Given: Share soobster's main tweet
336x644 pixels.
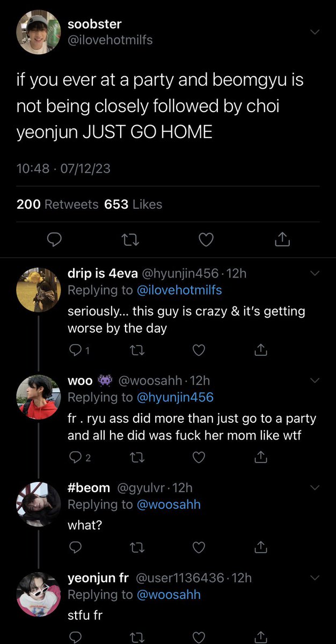Looking at the screenshot, I should (x=282, y=240).
